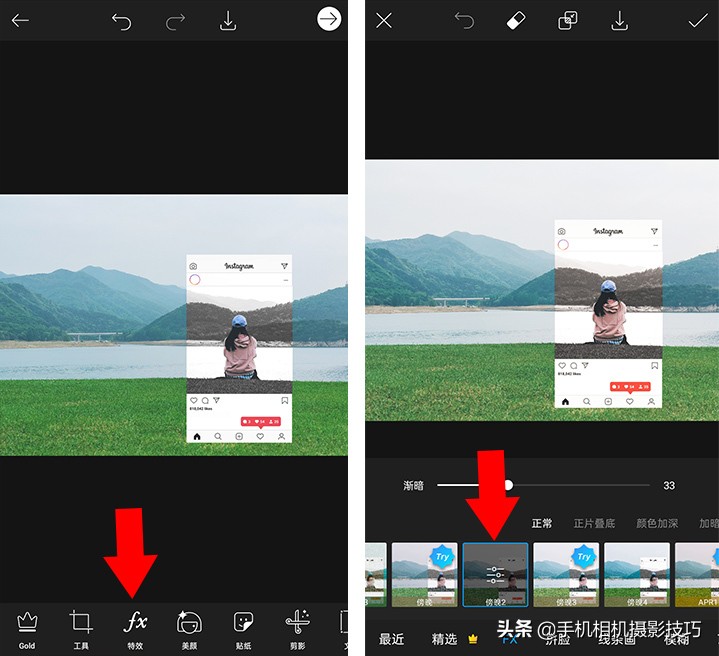Image resolution: width=719 pixels, height=656 pixels.
Task: Open settings of selected 傍晚2 filter
Action: (495, 575)
